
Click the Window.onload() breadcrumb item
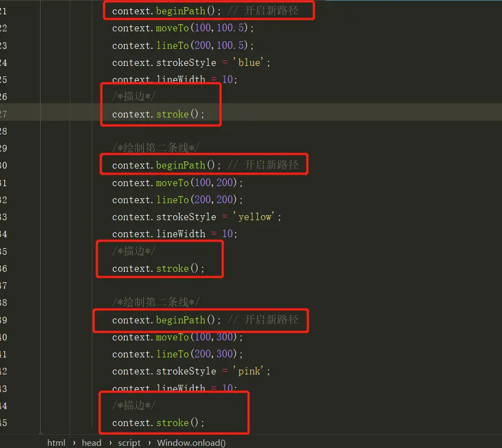[191, 443]
